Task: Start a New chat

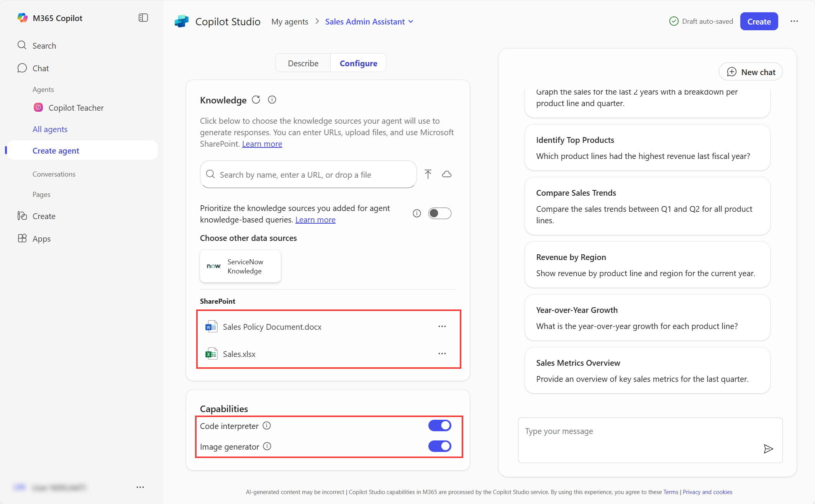Action: pyautogui.click(x=750, y=72)
